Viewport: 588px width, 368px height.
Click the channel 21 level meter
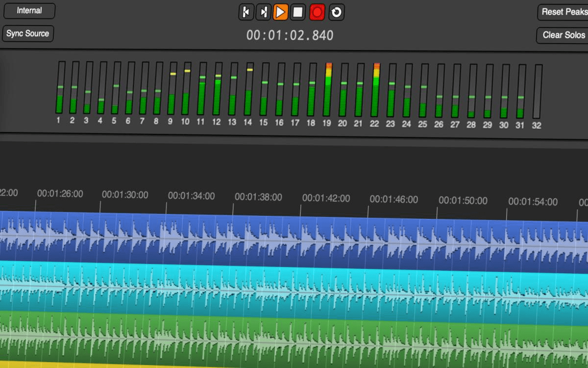point(360,90)
